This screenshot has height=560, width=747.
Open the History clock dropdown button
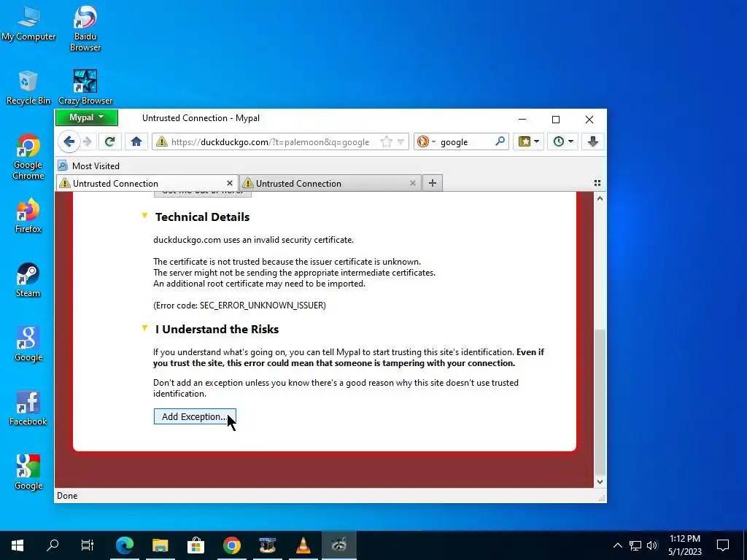[562, 141]
